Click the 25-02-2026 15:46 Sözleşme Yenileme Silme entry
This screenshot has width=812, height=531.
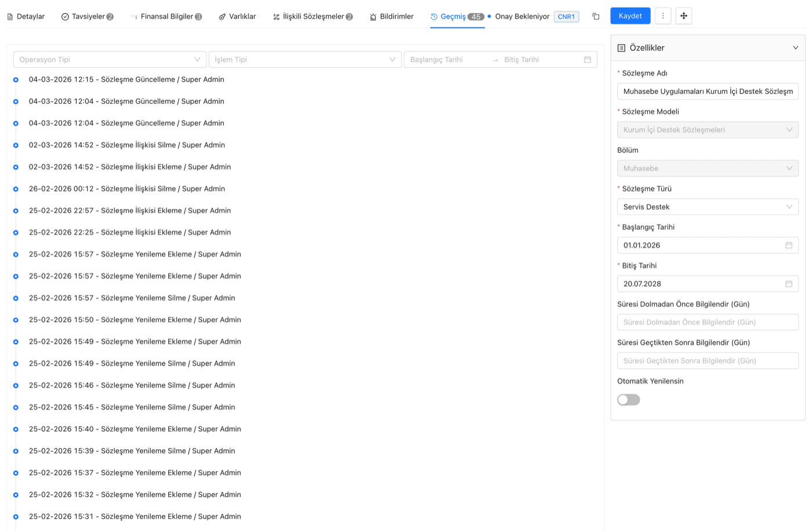(132, 385)
